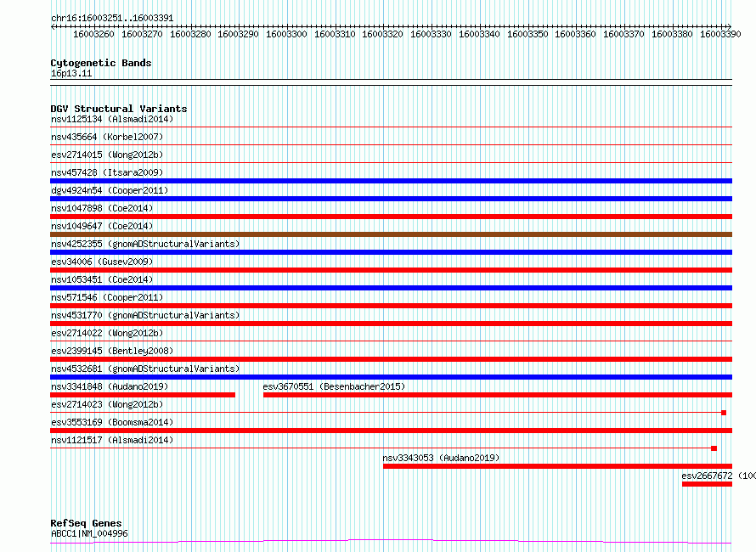Open the ABCC1|NM_004996 gene label
This screenshot has width=756, height=552.
[89, 533]
